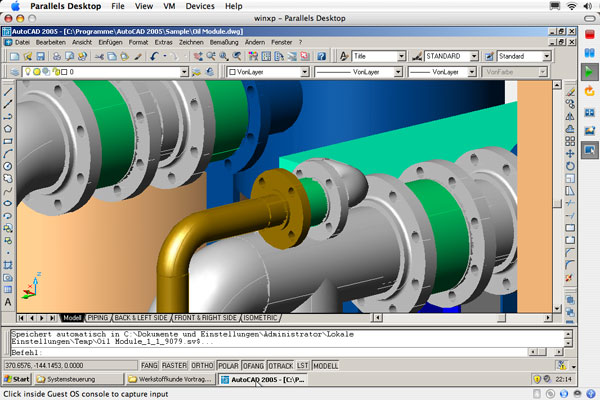The width and height of the screenshot is (600, 400).
Task: Click the Undo arrow icon
Action: click(154, 56)
